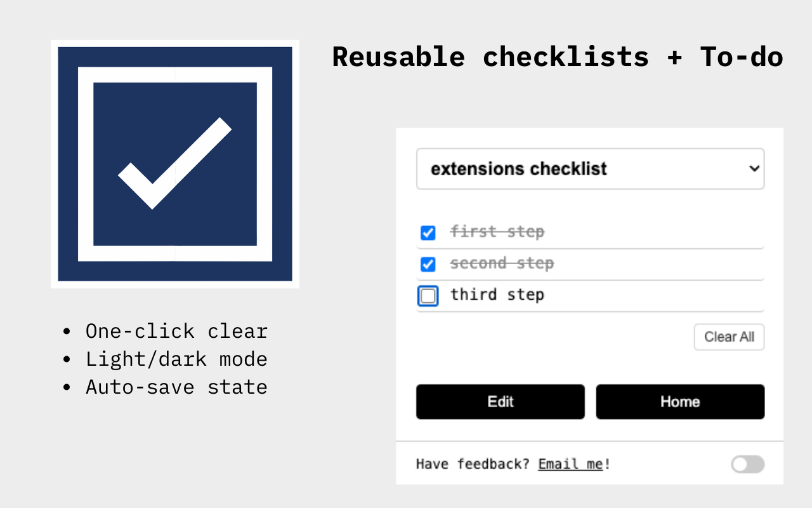
Task: Click the Reusable checklists heading
Action: pyautogui.click(x=558, y=57)
